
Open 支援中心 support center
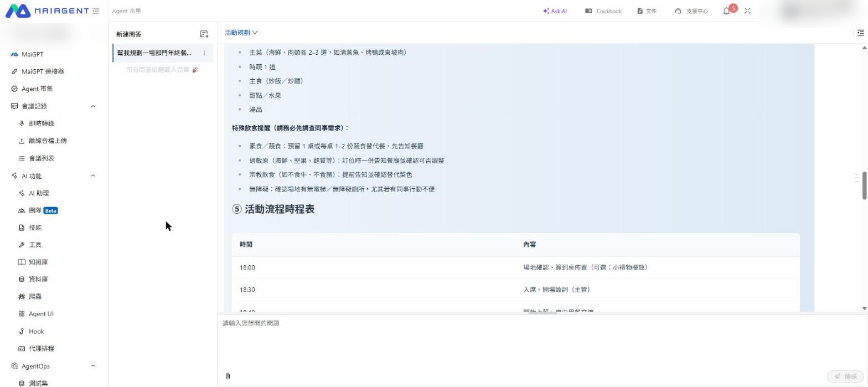point(691,11)
